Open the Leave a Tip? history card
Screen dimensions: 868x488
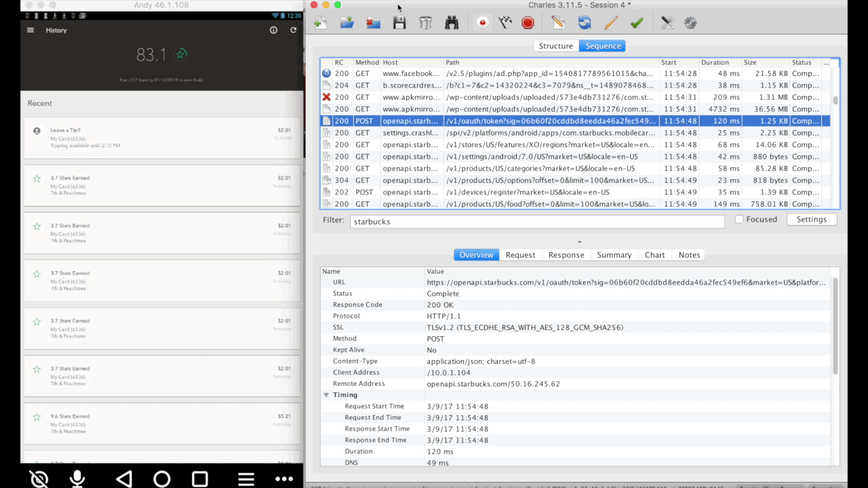coord(161,139)
